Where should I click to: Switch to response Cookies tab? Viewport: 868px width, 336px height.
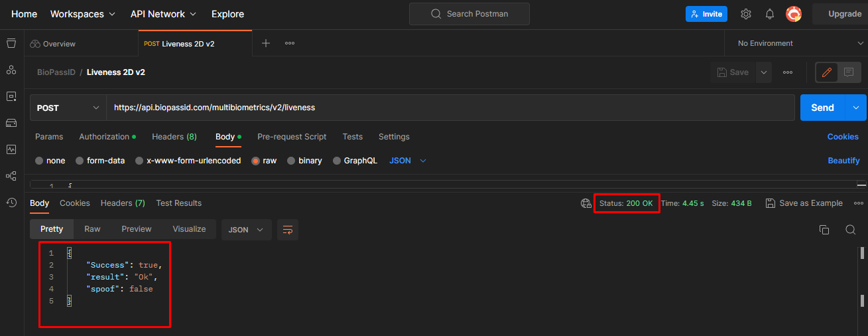tap(75, 203)
